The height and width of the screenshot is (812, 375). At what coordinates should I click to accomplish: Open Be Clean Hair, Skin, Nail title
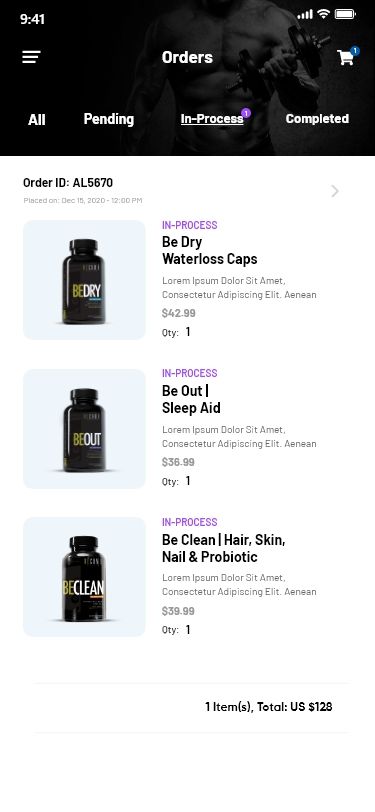(224, 548)
